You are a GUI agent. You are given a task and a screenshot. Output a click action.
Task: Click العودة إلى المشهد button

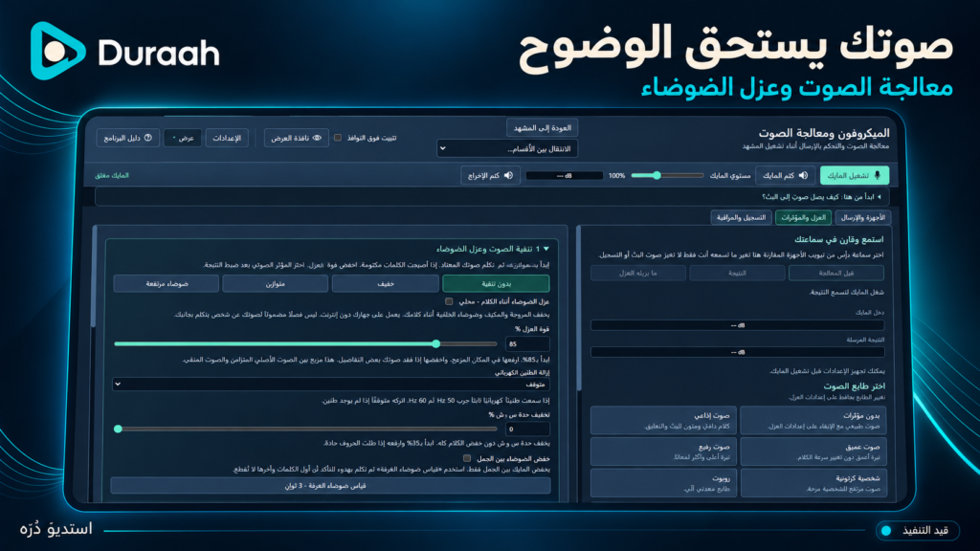tap(542, 127)
